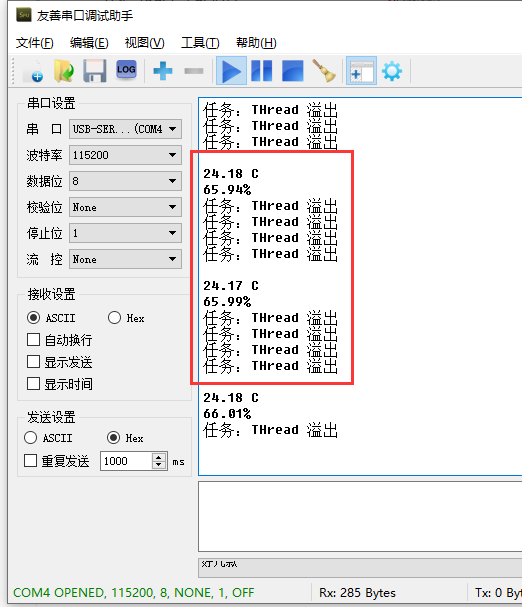Open the 文件(F) menu
Image resolution: width=522 pixels, height=607 pixels.
point(34,43)
